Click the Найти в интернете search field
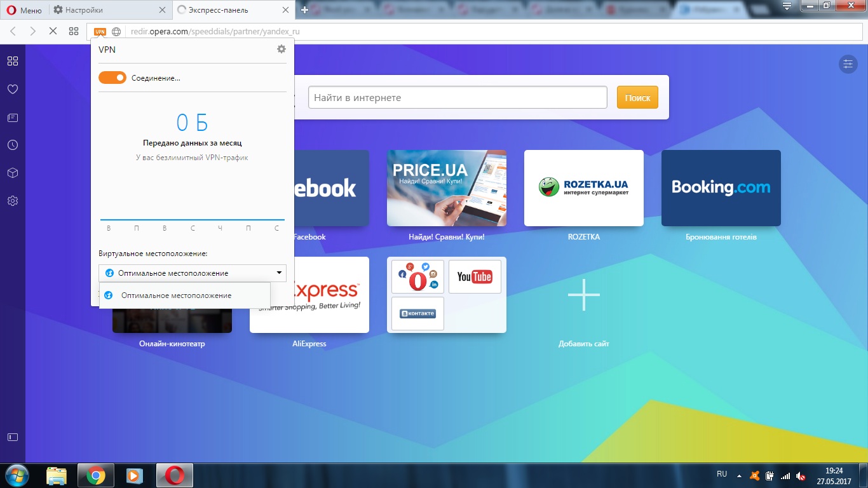868x488 pixels. (x=458, y=98)
